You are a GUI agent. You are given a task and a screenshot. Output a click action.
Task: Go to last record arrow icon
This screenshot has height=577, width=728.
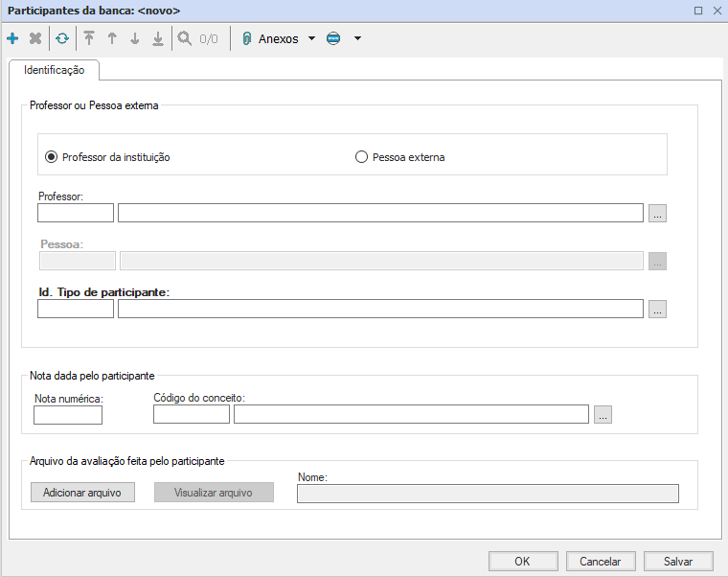[x=158, y=39]
